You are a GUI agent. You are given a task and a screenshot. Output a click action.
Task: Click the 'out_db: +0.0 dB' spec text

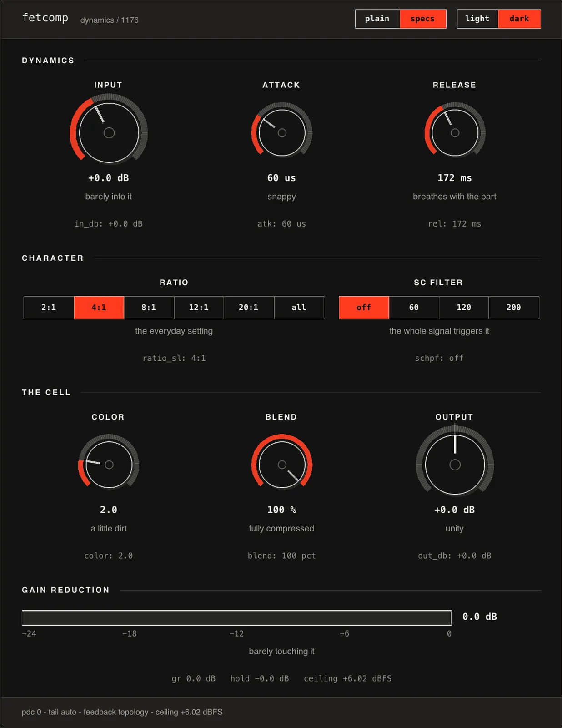pyautogui.click(x=455, y=556)
